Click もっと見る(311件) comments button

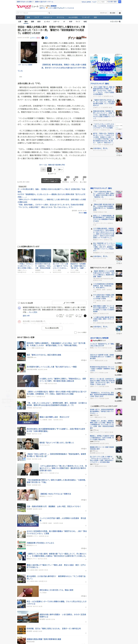pos(52,328)
